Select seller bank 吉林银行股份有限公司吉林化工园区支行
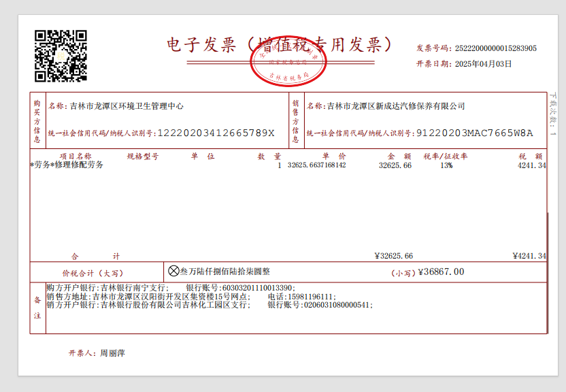 [x=173, y=305]
